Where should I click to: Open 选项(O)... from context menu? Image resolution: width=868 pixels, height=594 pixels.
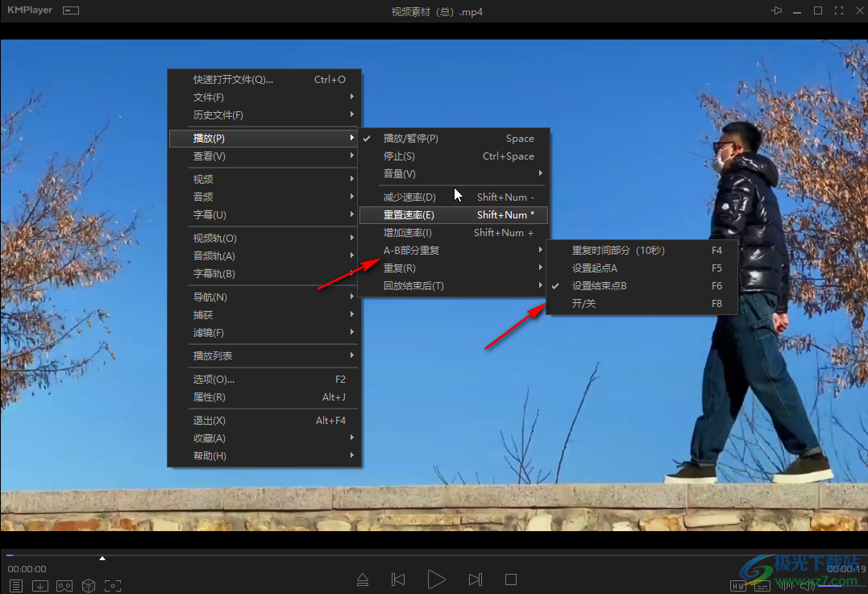[x=264, y=379]
